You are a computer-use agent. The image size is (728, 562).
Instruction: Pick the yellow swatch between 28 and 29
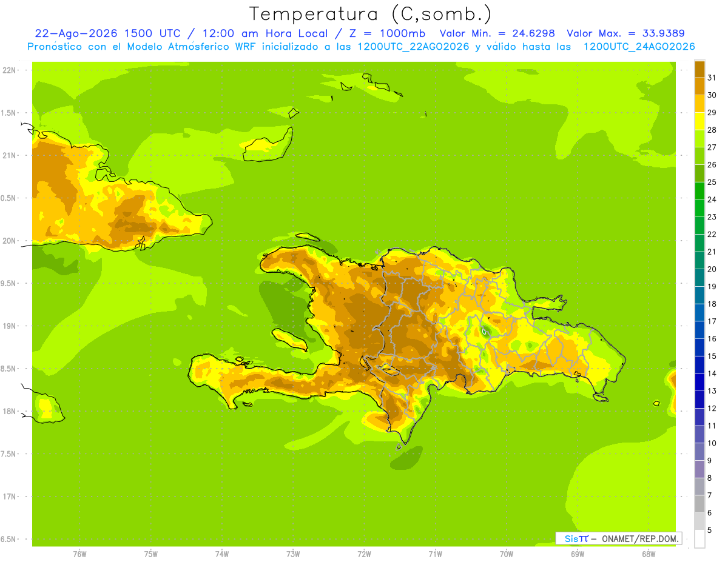coord(699,121)
